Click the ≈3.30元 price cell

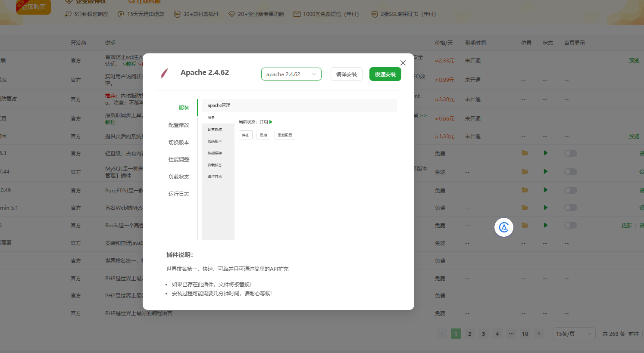[444, 99]
